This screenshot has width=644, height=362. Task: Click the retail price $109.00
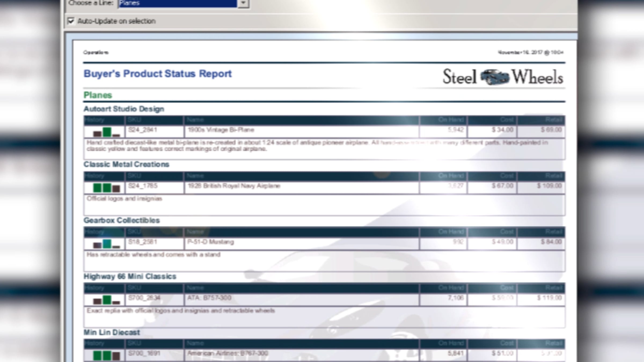click(549, 186)
